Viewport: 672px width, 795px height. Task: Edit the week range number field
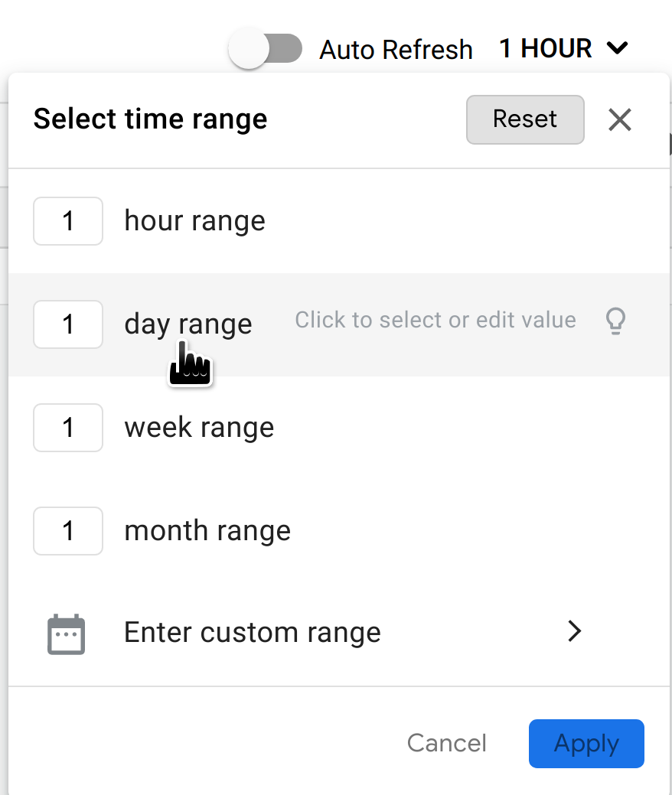[x=68, y=428]
